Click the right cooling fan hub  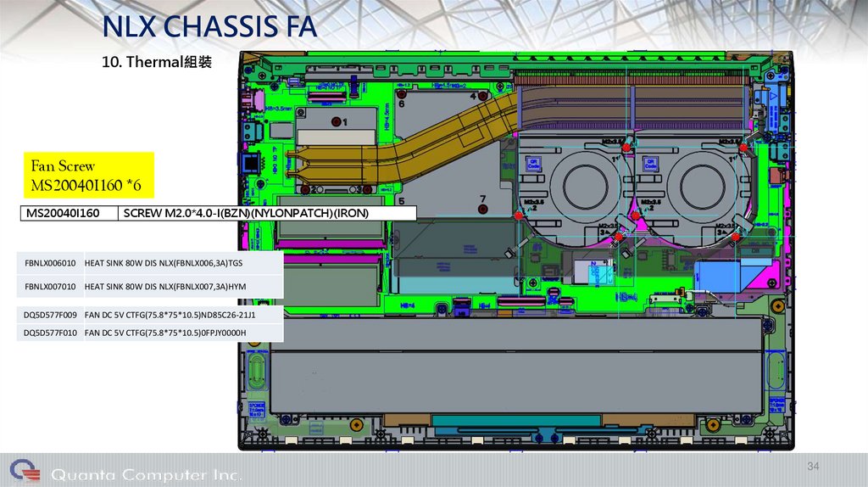pyautogui.click(x=702, y=187)
